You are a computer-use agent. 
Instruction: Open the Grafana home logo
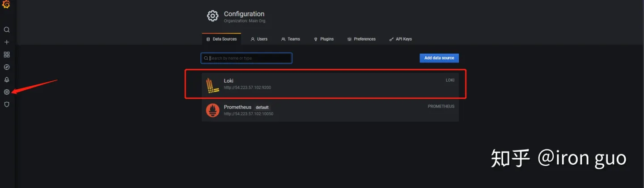click(7, 4)
